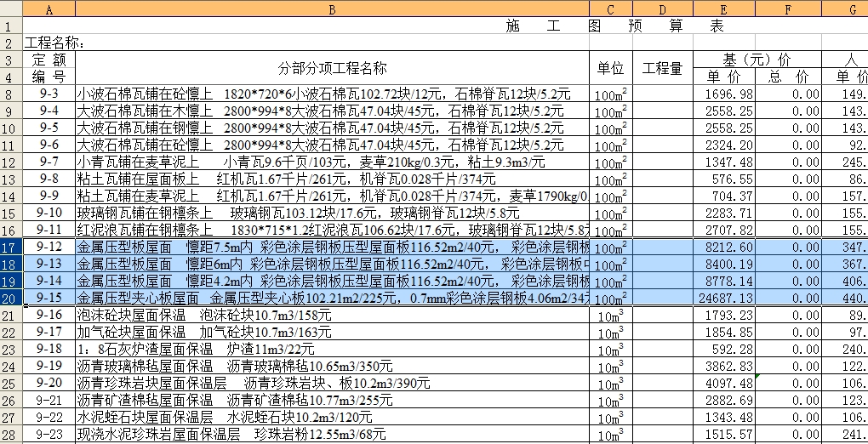Click the 分部分项工程名称 header cell

(x=332, y=67)
